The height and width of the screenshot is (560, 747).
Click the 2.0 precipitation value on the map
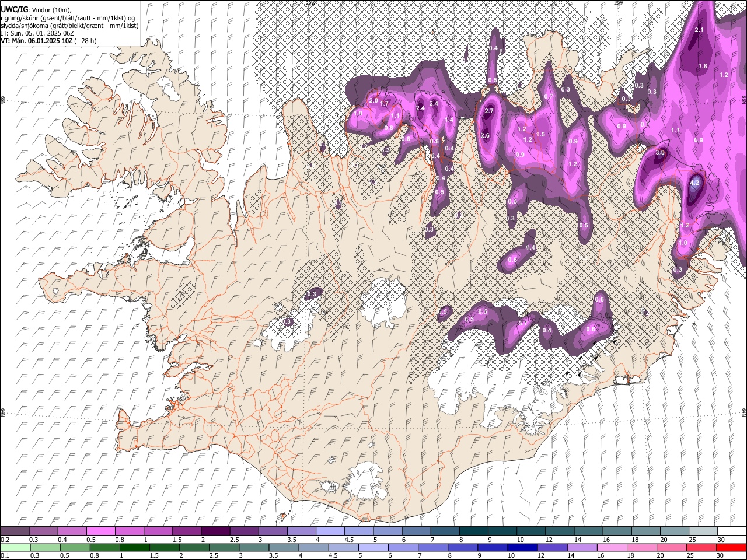373,100
